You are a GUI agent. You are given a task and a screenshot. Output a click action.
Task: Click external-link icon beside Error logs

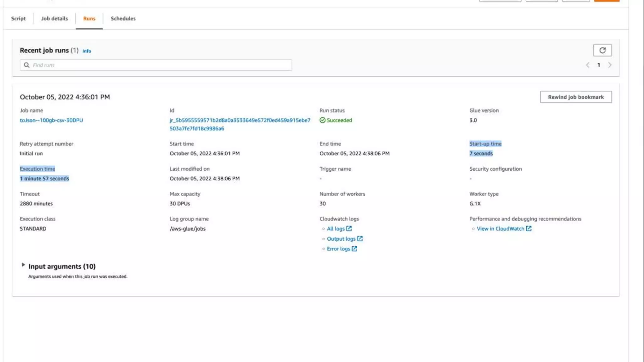tap(354, 249)
